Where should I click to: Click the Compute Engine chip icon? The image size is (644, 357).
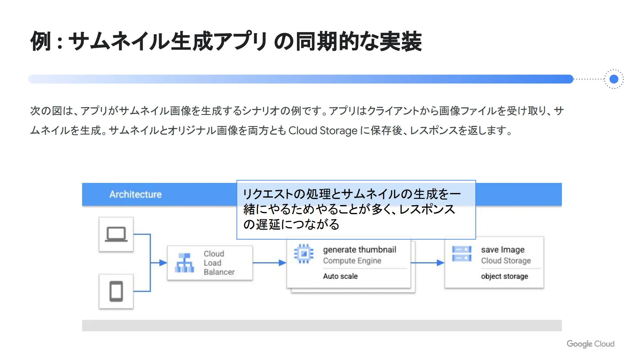click(303, 254)
